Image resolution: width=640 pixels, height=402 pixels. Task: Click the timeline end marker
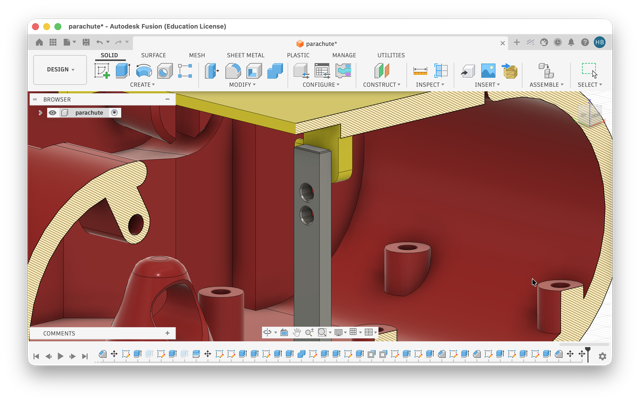588,354
